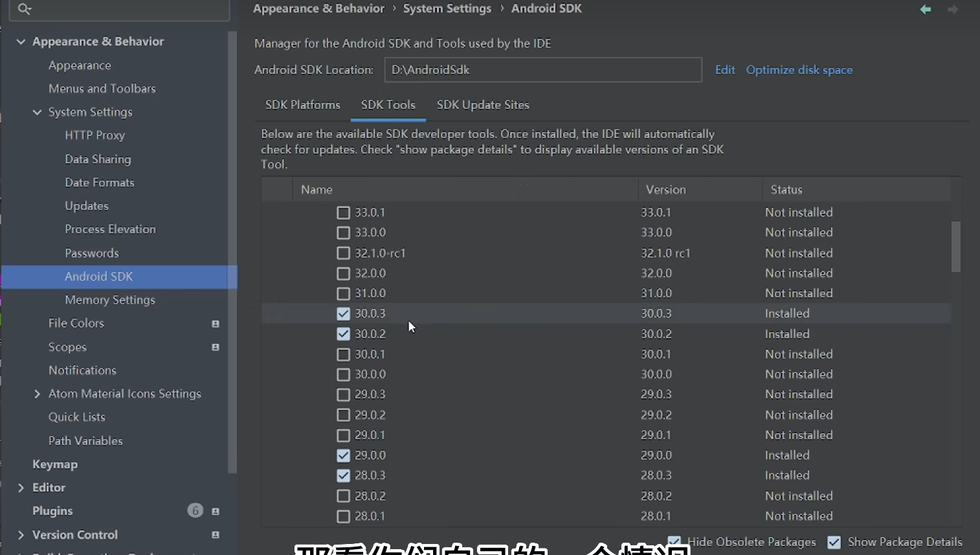
Task: Uncheck the 30.0.2 checkbox
Action: [343, 334]
